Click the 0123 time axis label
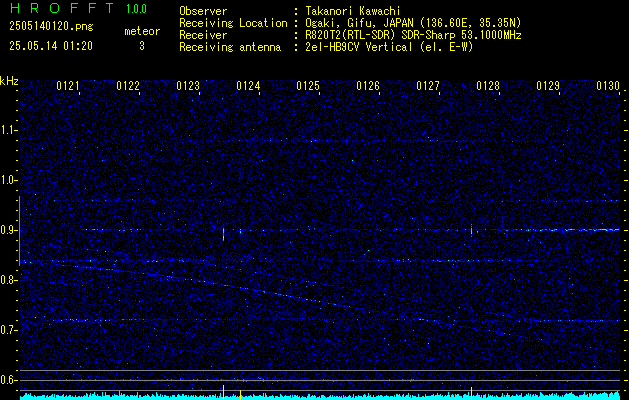This screenshot has width=629, height=400. pyautogui.click(x=188, y=86)
